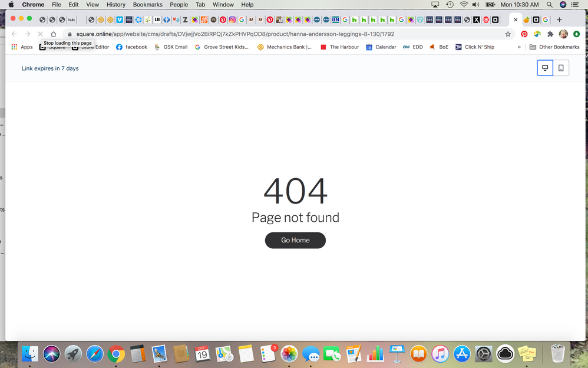This screenshot has height=368, width=588.
Task: Click the Go Home button
Action: [295, 240]
